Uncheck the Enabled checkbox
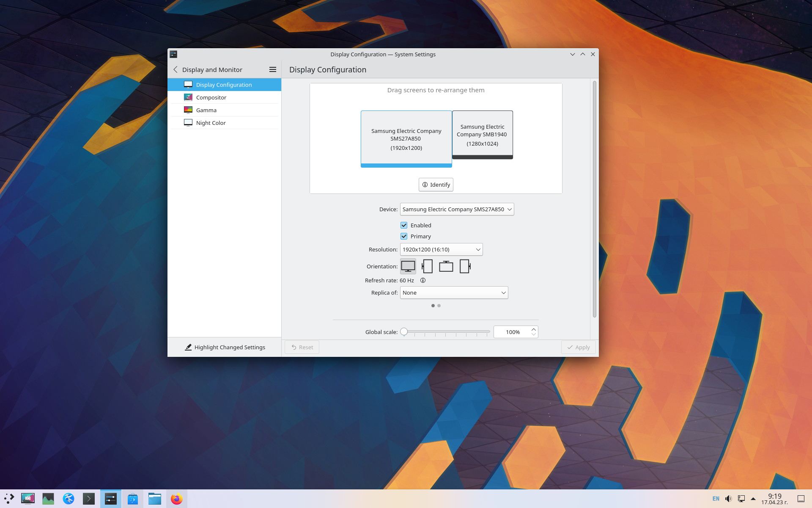 pyautogui.click(x=404, y=225)
